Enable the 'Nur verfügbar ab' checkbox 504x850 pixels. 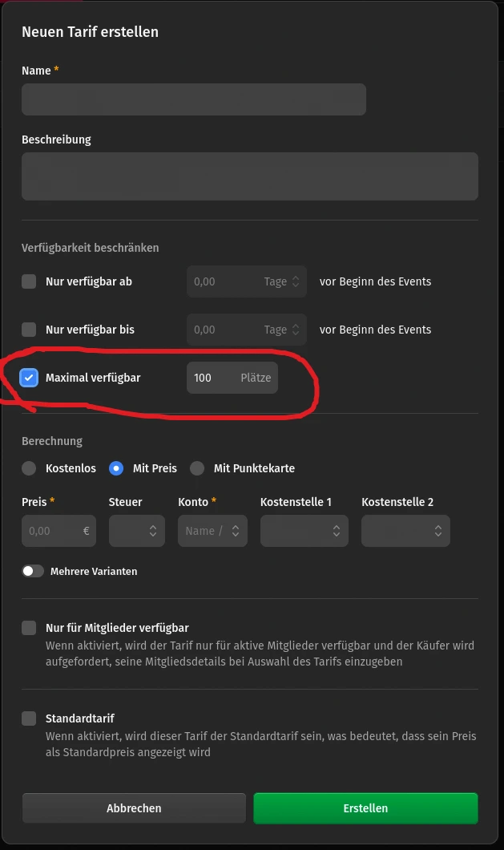pyautogui.click(x=29, y=281)
